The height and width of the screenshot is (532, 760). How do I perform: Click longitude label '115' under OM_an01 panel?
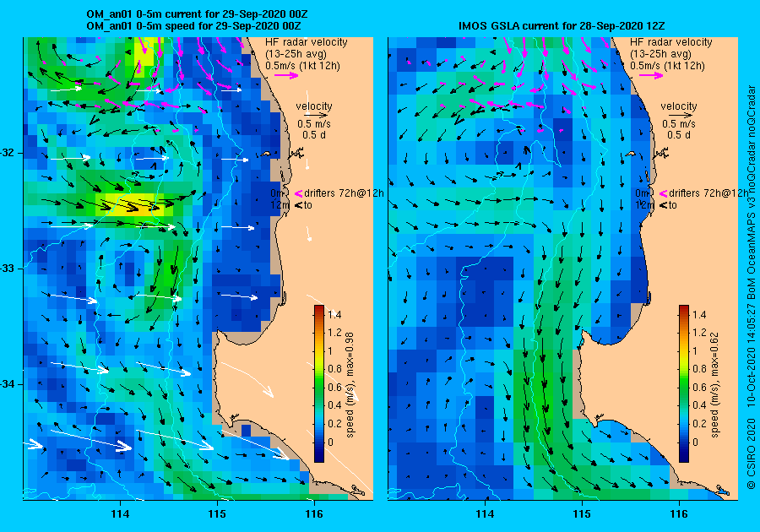[217, 514]
